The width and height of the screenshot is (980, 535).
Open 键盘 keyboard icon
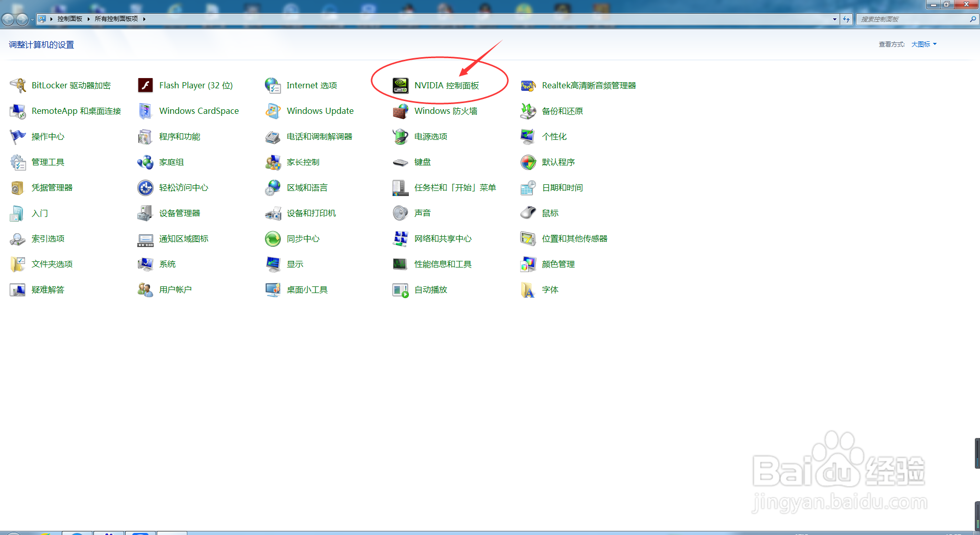coord(400,162)
